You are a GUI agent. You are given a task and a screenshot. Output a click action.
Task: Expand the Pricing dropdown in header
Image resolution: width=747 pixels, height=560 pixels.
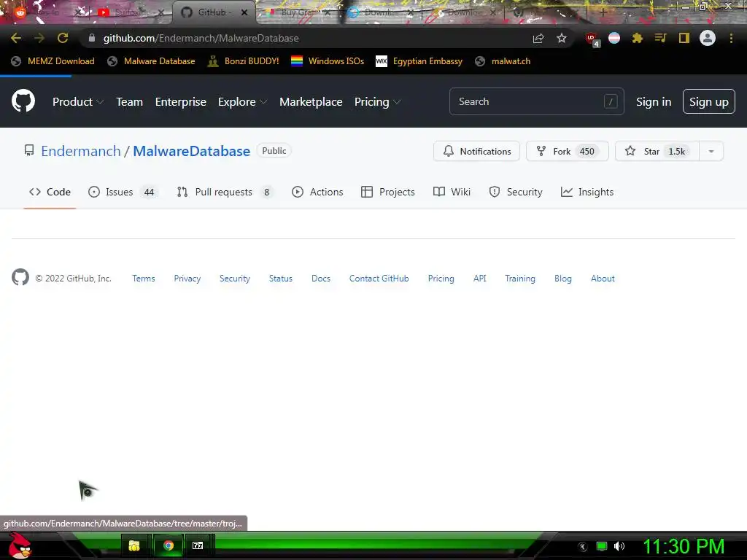tap(377, 102)
